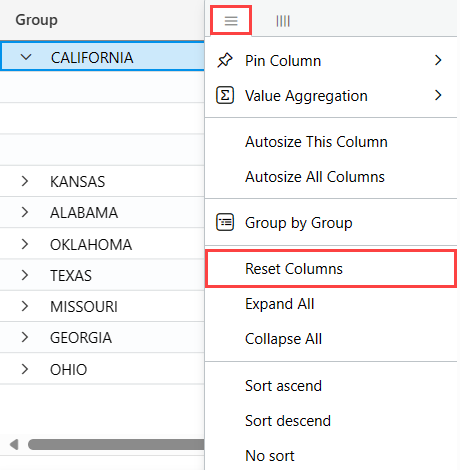Open the Value Aggregation submenu arrow
460x470 pixels.
[438, 95]
